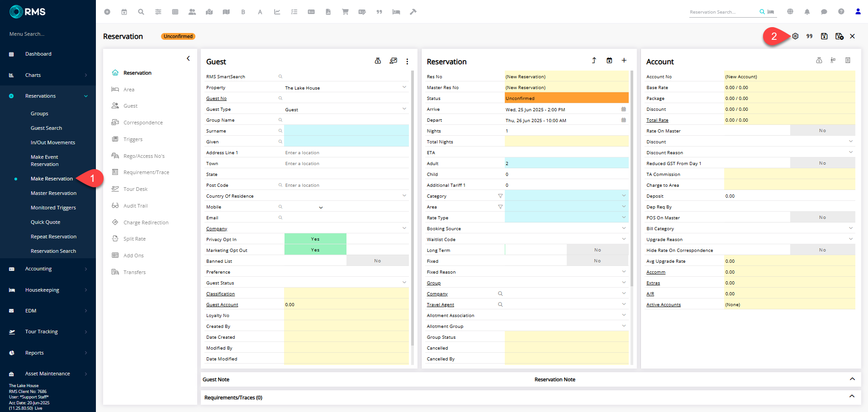Click the help question mark icon

point(841,12)
